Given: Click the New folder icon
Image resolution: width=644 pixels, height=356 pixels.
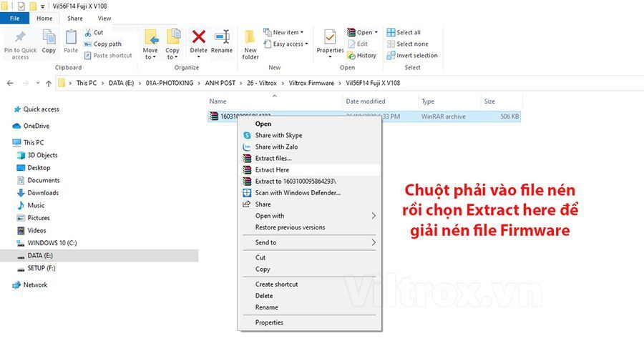Looking at the screenshot, I should click(x=250, y=37).
